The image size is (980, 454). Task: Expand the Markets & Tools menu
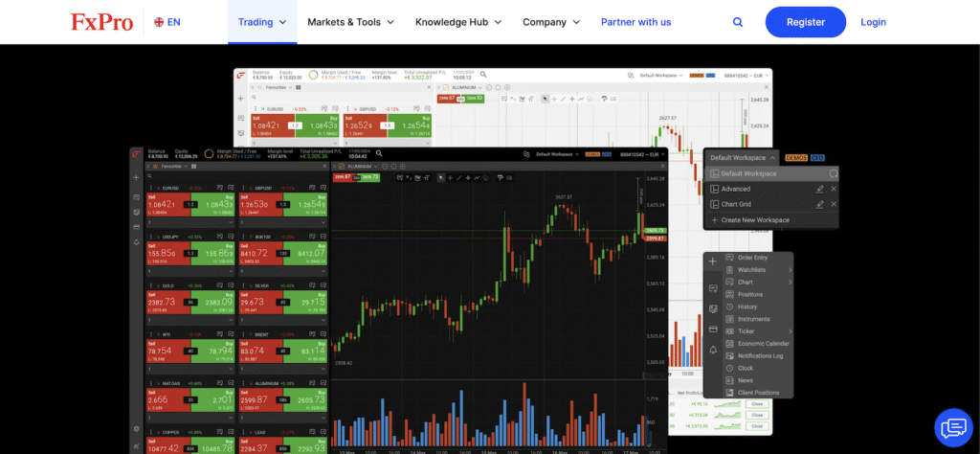coord(350,22)
